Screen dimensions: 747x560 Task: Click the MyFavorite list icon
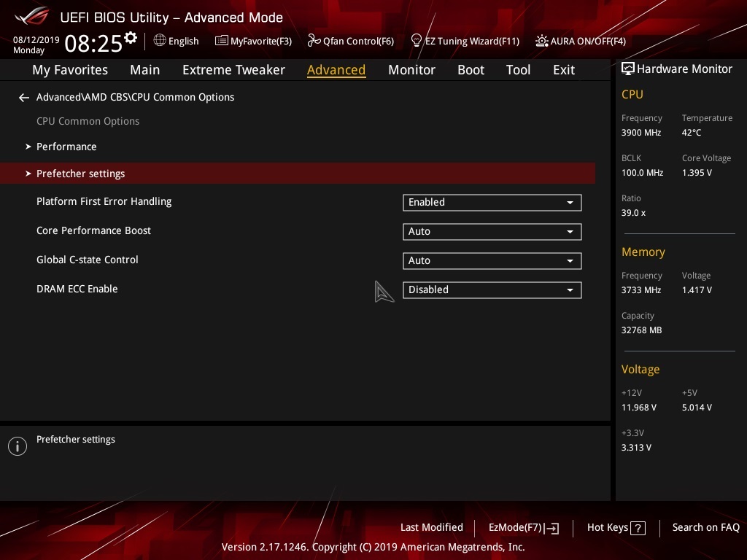pos(221,41)
